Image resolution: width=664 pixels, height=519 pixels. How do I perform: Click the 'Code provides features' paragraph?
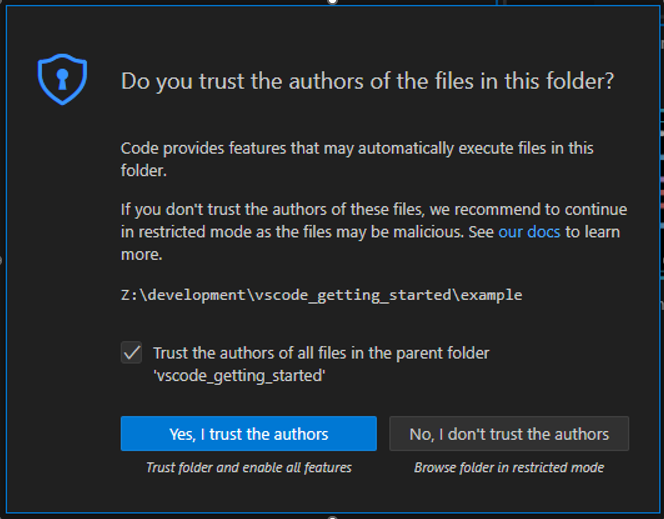[357, 159]
